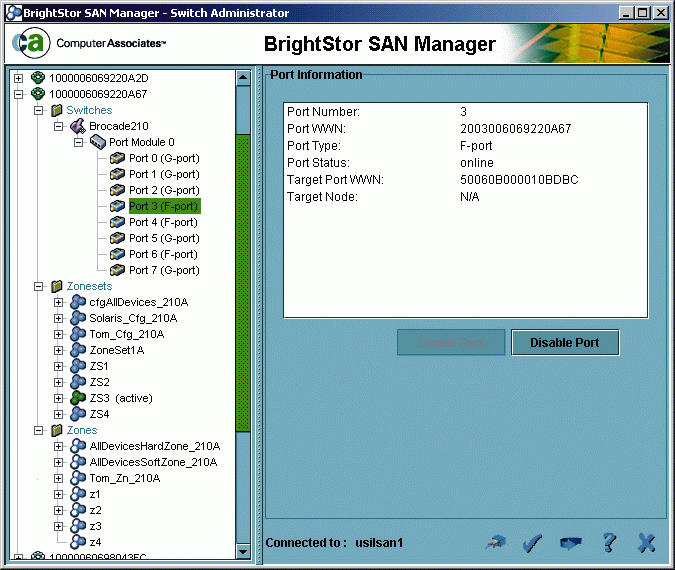
Task: Select Port 3 (F-port) in tree
Action: (x=164, y=206)
